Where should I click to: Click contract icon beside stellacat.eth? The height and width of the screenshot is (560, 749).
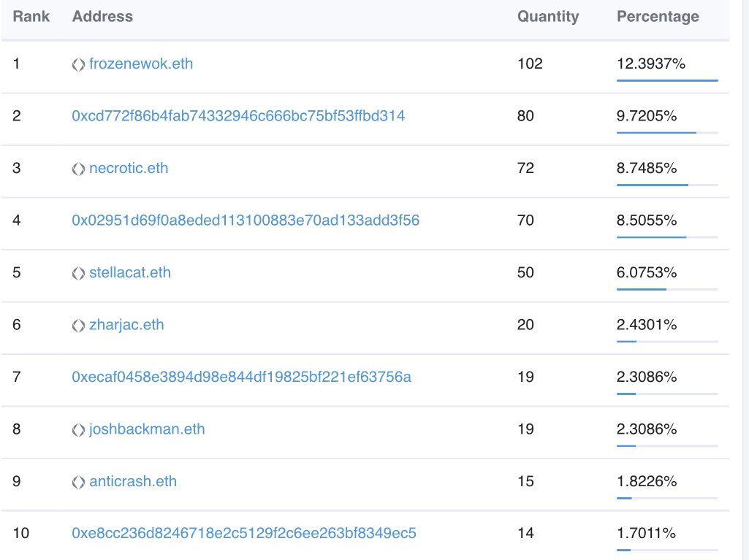pyautogui.click(x=78, y=274)
